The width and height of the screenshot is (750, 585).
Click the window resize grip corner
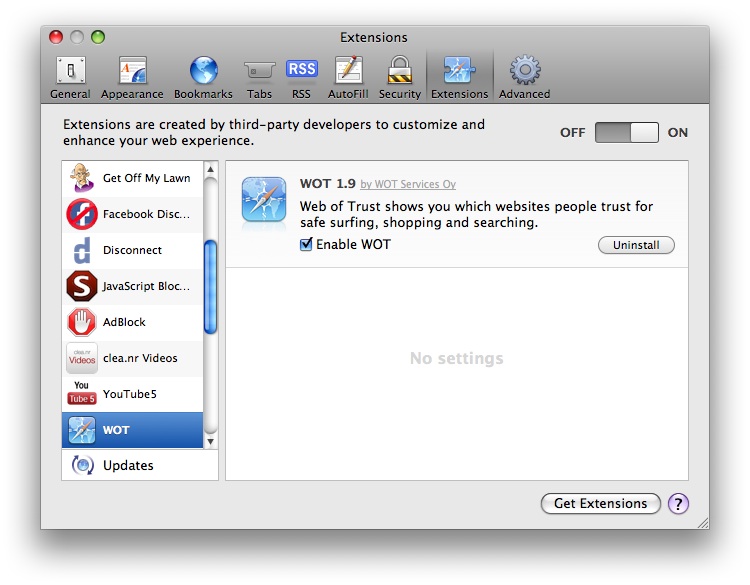pyautogui.click(x=703, y=523)
